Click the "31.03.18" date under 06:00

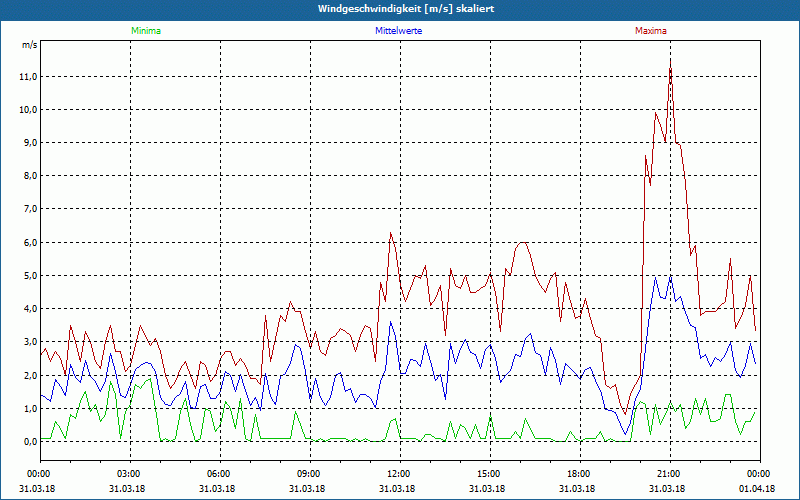click(217, 489)
